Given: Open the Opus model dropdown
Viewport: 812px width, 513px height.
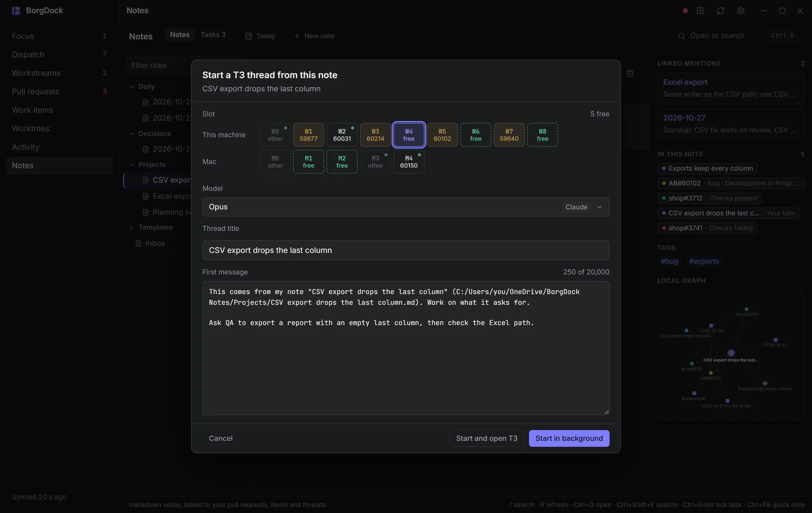Looking at the screenshot, I should (x=406, y=207).
